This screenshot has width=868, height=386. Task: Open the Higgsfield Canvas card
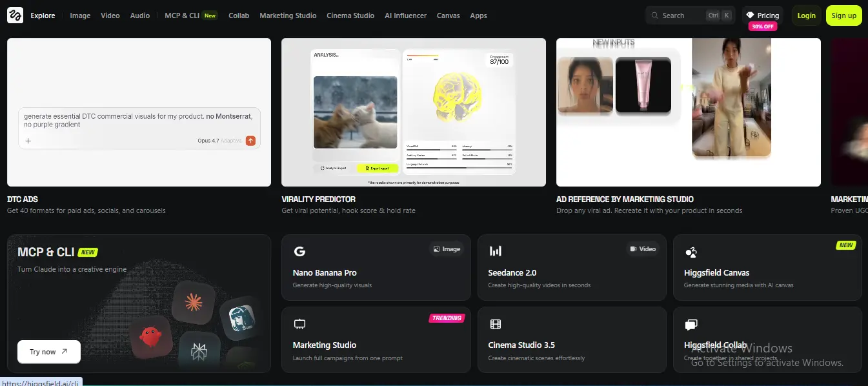[767, 268]
